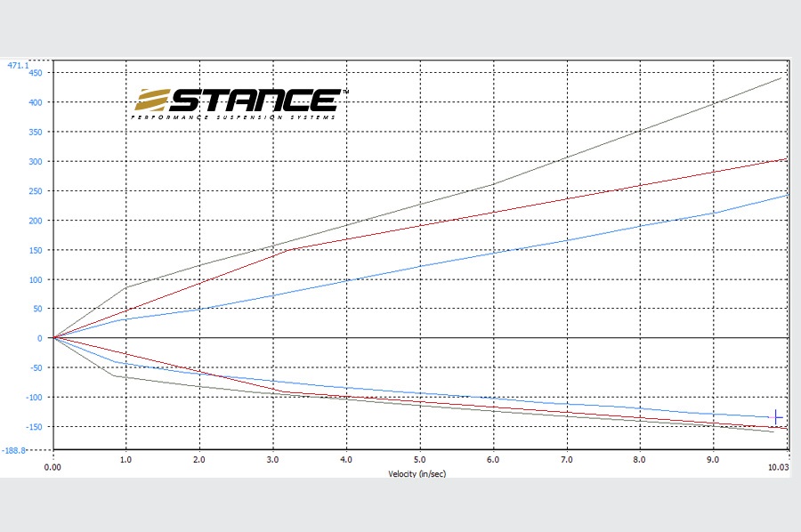
Task: Click the 10.03 maximum x-axis value
Action: pos(778,466)
